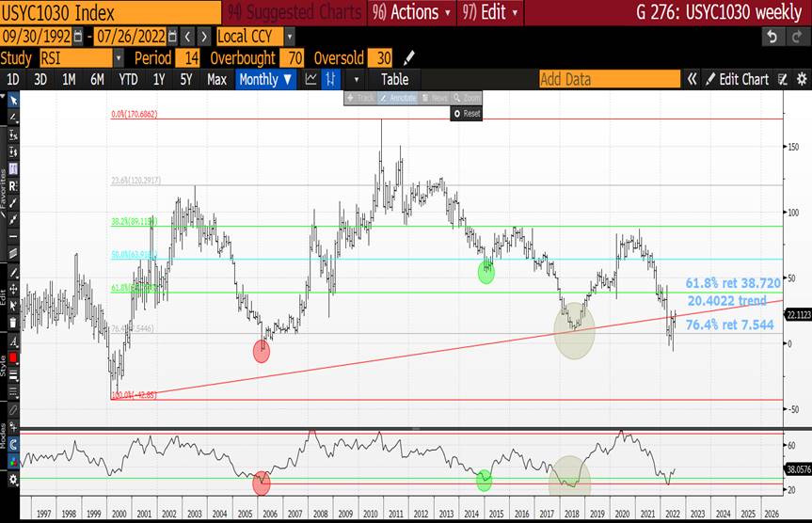This screenshot has height=523, width=812.
Task: Select the 1Y range tab
Action: click(x=158, y=79)
